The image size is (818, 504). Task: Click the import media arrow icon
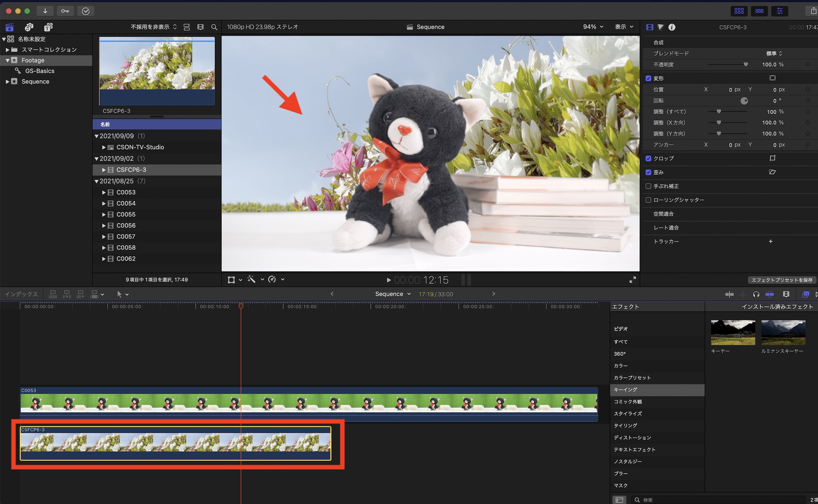coord(45,11)
